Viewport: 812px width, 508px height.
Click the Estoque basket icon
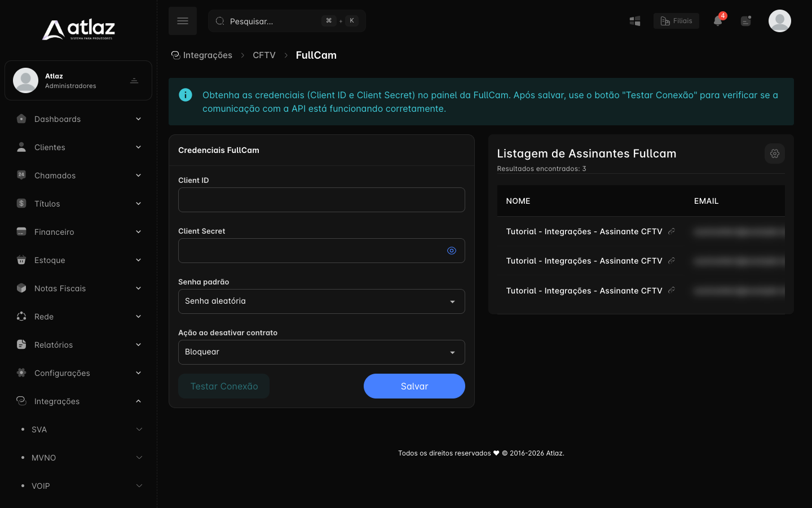21,260
